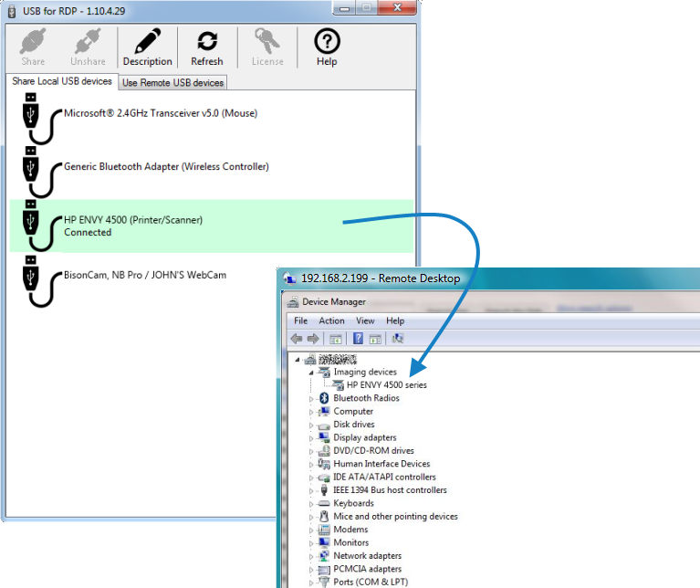Expand the Bluetooth Radios node
Viewport: 700px width, 588px height.
point(311,399)
